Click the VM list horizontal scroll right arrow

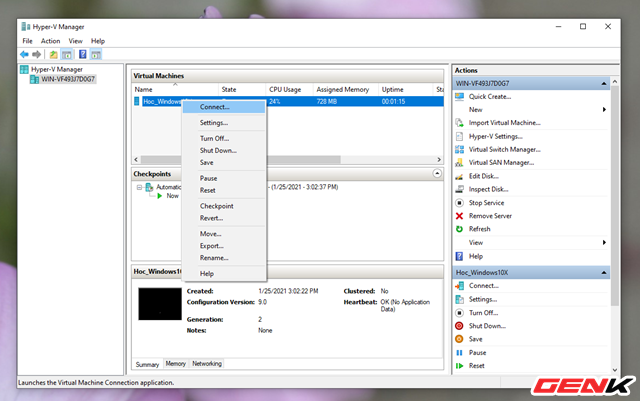coord(439,160)
